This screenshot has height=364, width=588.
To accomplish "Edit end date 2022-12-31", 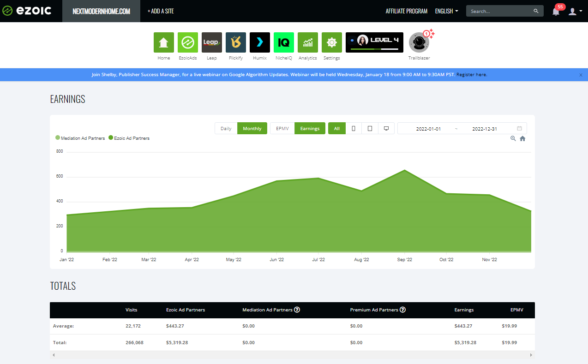I will click(x=485, y=129).
